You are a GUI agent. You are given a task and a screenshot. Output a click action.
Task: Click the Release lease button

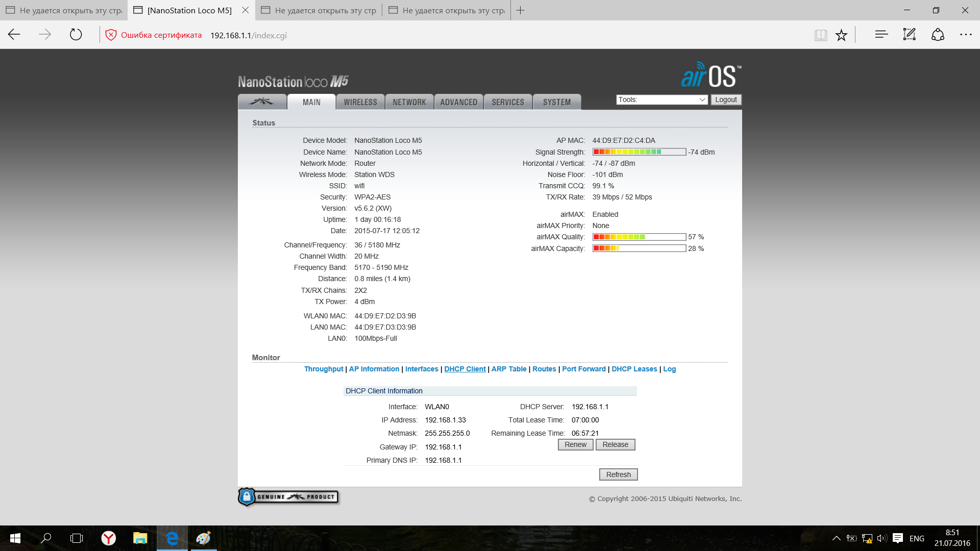[x=616, y=444]
